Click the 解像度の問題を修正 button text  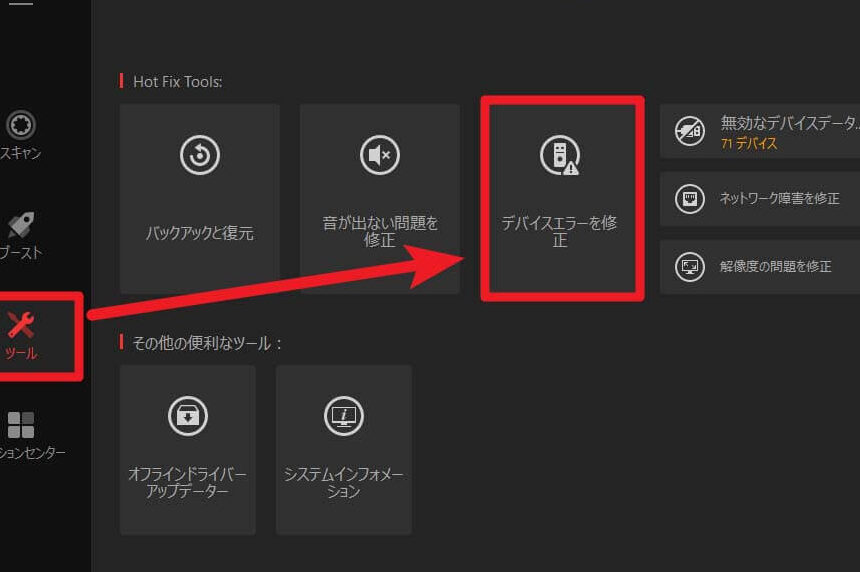click(x=775, y=267)
